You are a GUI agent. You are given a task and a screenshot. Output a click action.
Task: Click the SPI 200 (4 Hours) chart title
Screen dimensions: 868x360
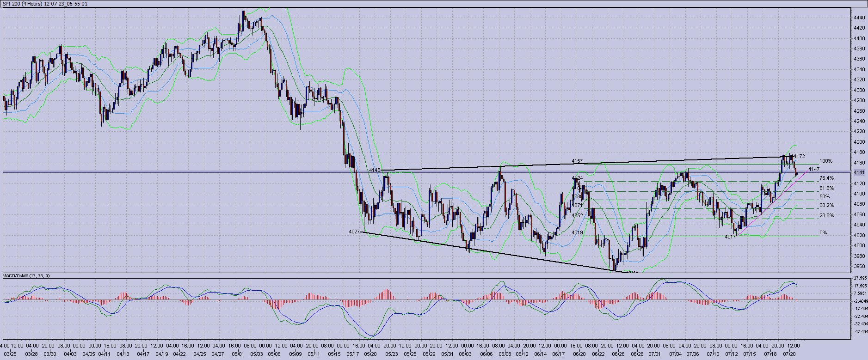(45, 4)
